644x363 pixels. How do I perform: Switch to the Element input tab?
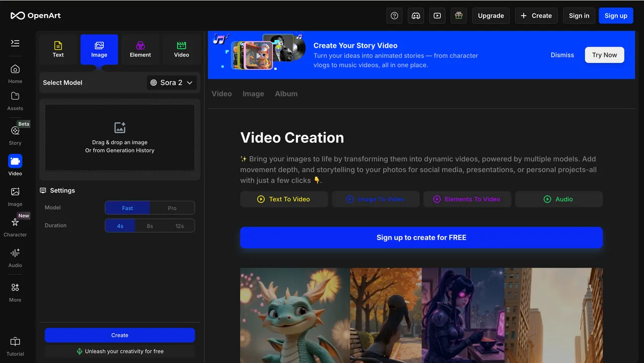pyautogui.click(x=140, y=49)
